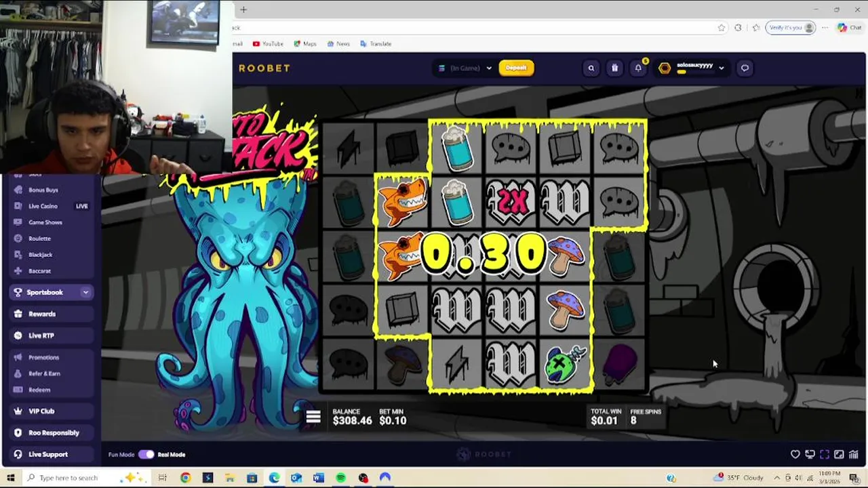Open Blackjack in sidebar

40,255
